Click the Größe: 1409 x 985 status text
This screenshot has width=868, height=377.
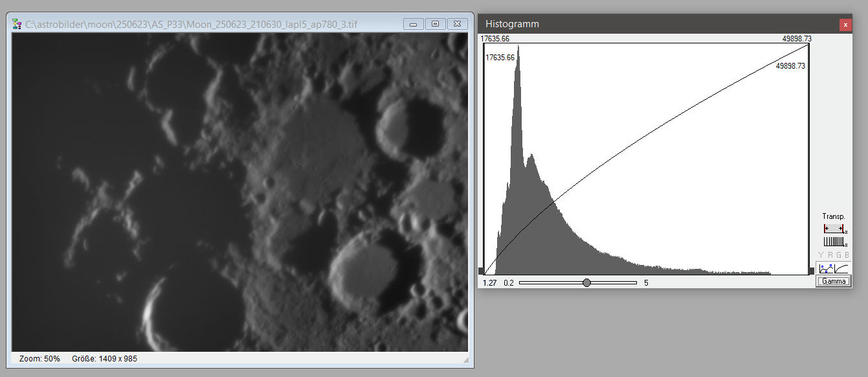coord(104,358)
